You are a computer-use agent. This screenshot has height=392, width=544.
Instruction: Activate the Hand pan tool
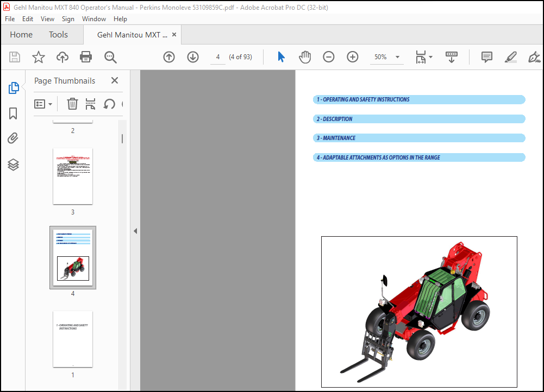tap(305, 57)
